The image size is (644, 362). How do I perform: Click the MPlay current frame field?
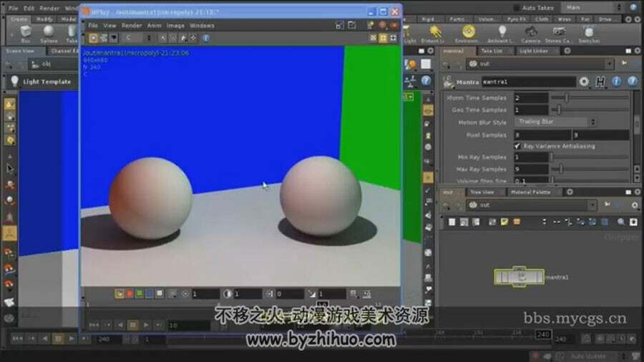pos(188,325)
